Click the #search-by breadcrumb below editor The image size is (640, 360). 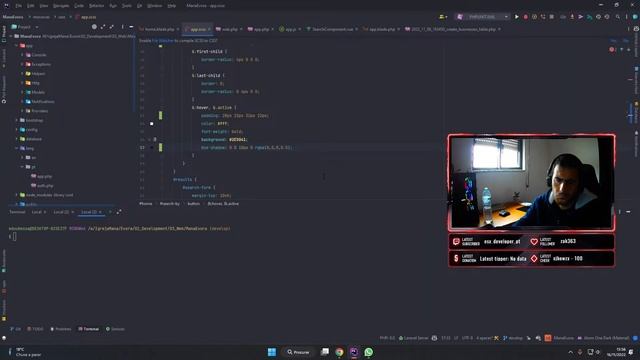coord(169,203)
